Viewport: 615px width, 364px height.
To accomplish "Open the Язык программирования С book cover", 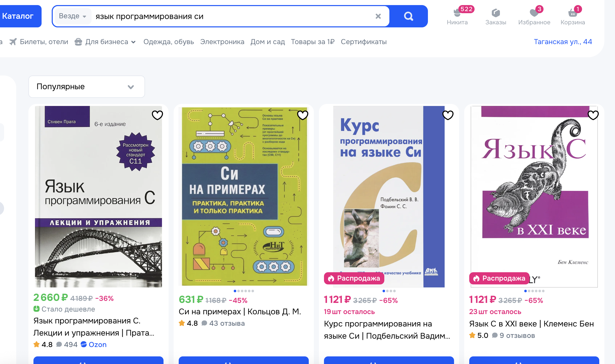I will tap(98, 196).
